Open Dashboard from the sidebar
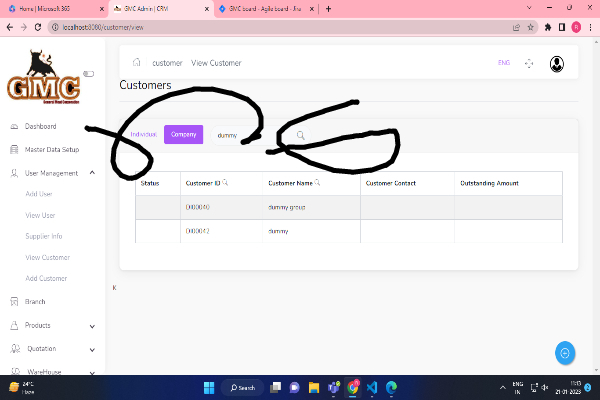 40,127
